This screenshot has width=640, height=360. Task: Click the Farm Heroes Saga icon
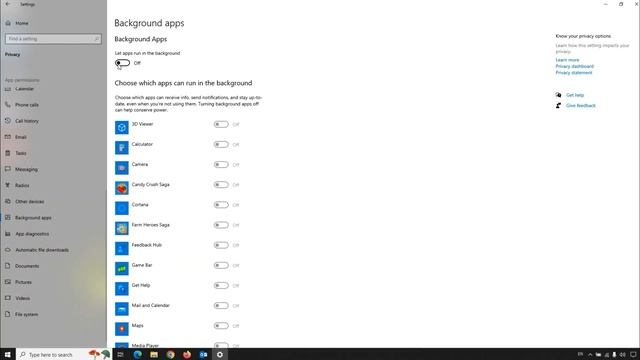[x=122, y=228]
